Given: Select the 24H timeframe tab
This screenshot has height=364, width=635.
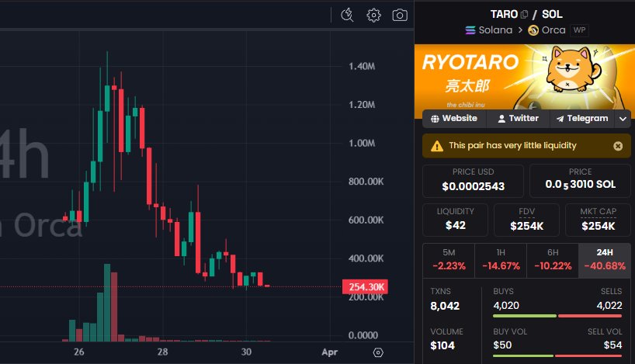Looking at the screenshot, I should tap(604, 259).
